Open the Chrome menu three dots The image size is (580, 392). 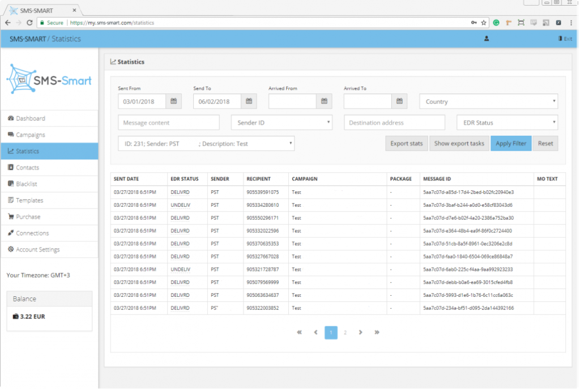click(571, 23)
